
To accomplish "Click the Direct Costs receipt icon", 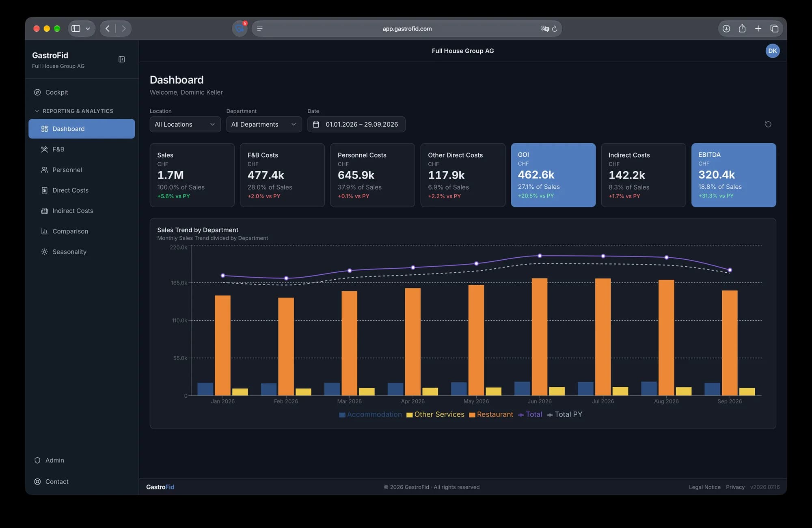I will coord(45,190).
